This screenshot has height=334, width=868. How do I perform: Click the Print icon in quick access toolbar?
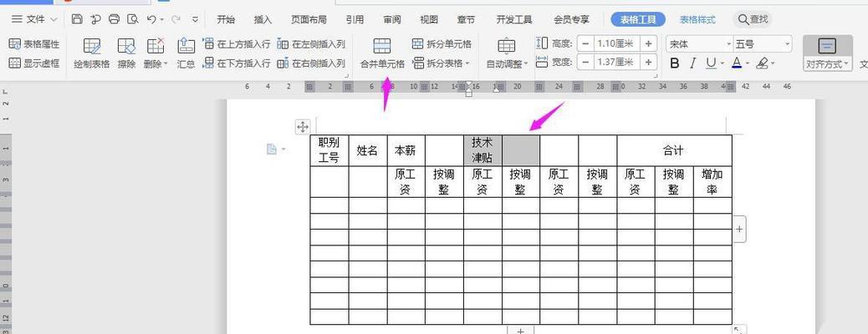114,19
